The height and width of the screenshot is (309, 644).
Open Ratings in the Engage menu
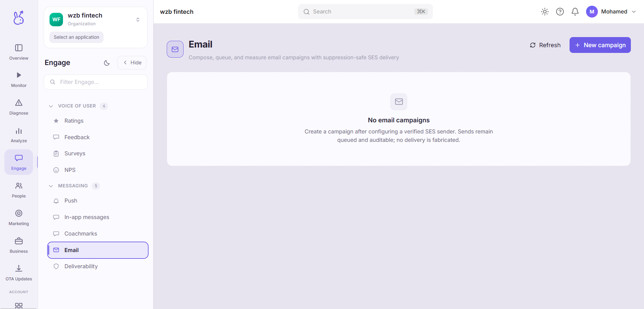click(x=98, y=121)
